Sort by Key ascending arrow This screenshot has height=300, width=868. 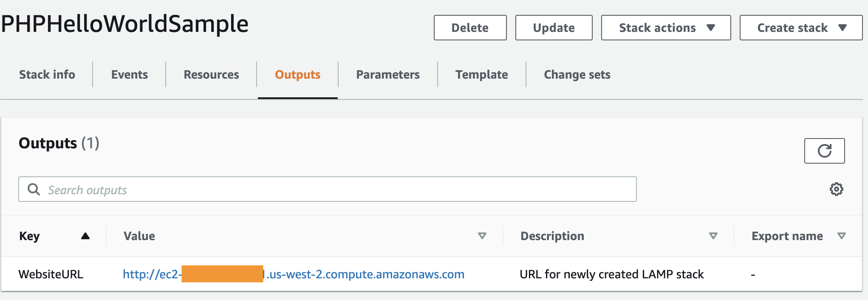click(85, 236)
